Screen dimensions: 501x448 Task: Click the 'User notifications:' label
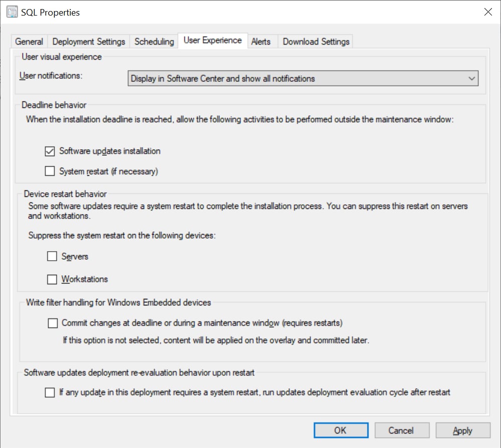click(51, 76)
